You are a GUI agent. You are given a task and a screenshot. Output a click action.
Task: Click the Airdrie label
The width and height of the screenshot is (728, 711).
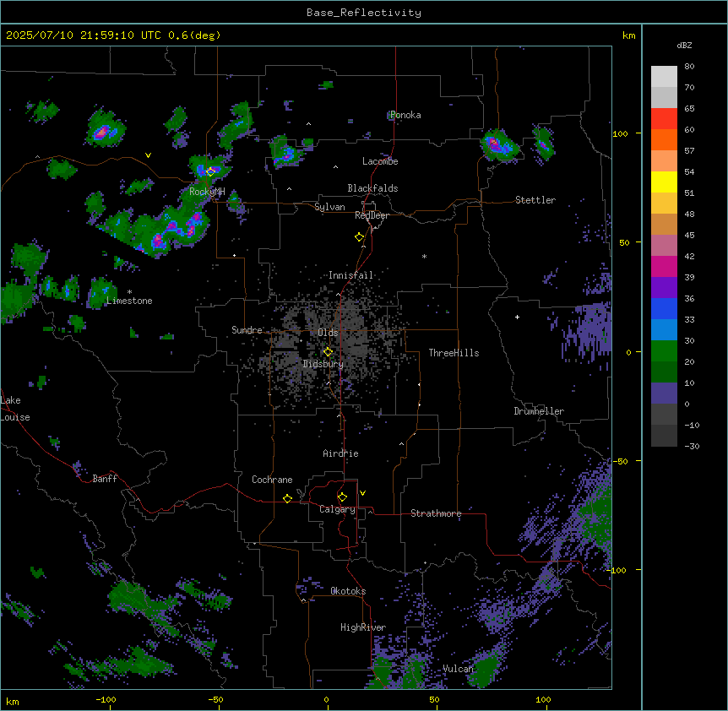point(341,453)
